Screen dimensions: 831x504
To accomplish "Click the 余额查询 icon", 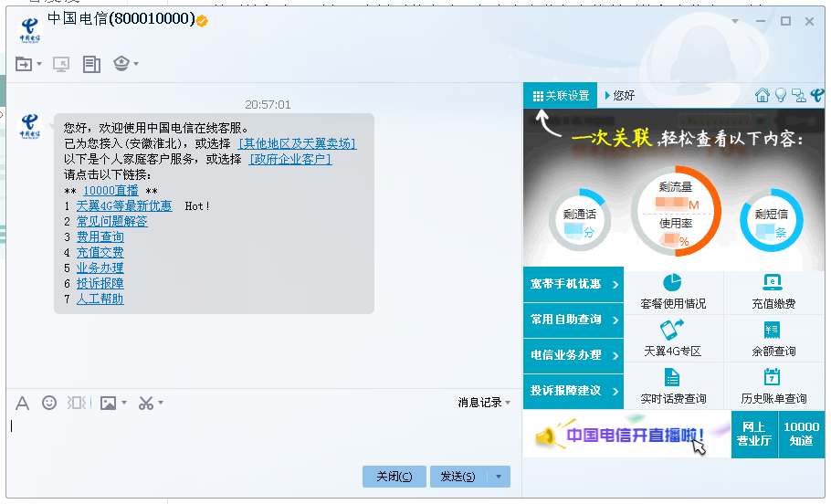I will click(x=773, y=331).
